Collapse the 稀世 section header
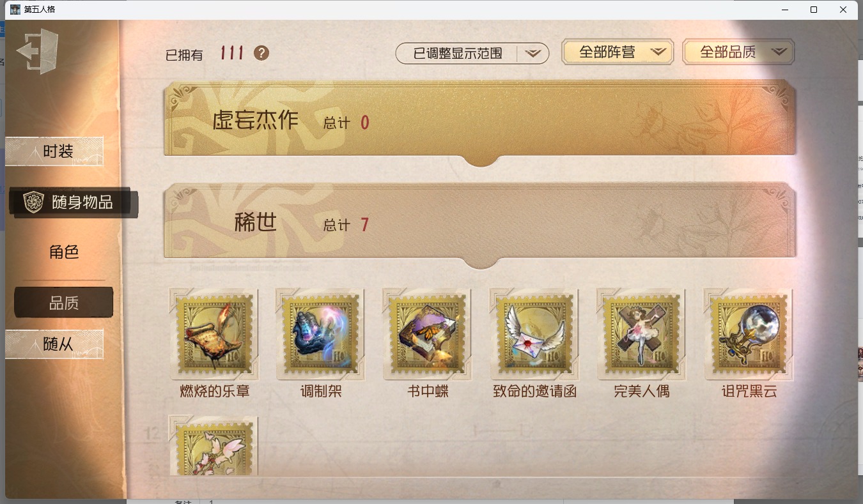Image resolution: width=863 pixels, height=504 pixels. (x=480, y=225)
